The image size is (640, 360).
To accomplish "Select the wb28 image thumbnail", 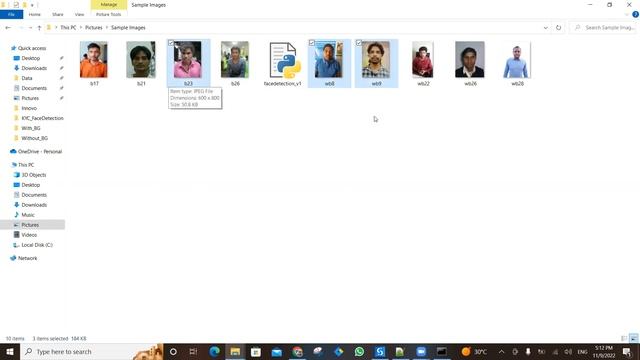I will click(x=517, y=60).
